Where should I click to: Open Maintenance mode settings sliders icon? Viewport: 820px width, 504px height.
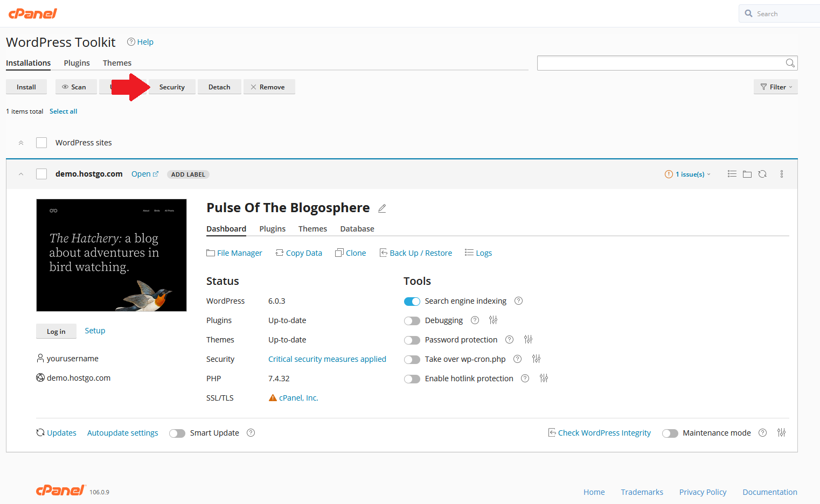pyautogui.click(x=781, y=433)
